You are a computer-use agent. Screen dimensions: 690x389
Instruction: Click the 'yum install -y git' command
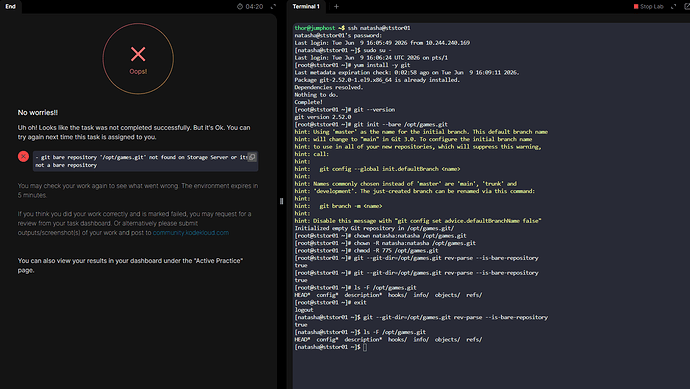[352, 65]
